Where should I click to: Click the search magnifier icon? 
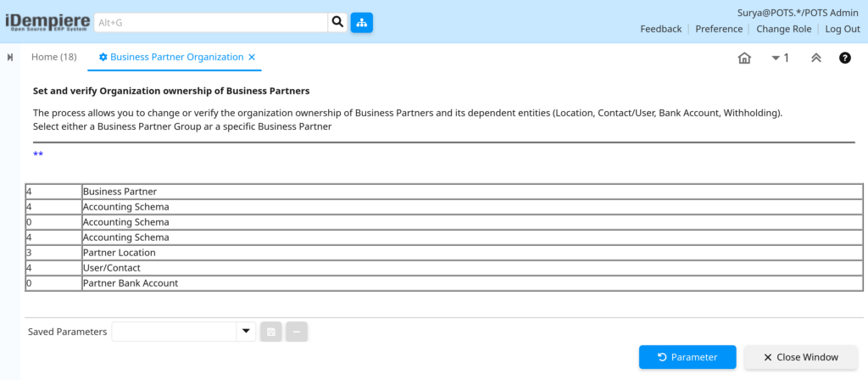point(337,23)
